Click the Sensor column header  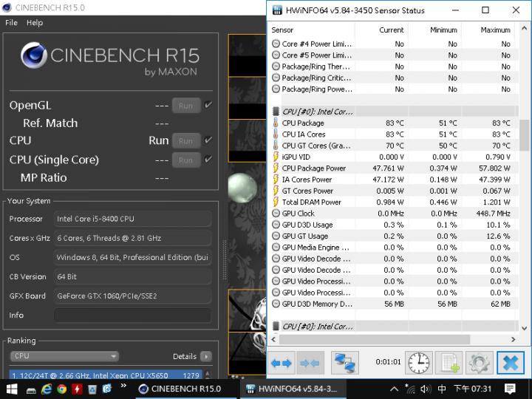coord(311,30)
